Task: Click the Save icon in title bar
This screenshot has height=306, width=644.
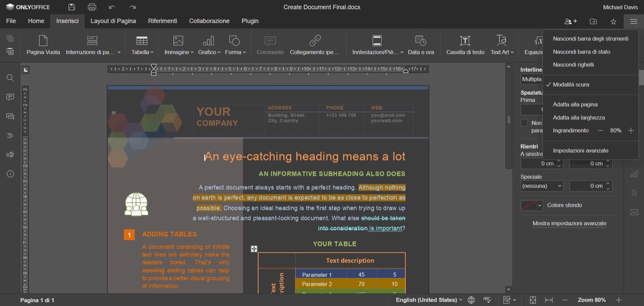Action: pyautogui.click(x=72, y=7)
